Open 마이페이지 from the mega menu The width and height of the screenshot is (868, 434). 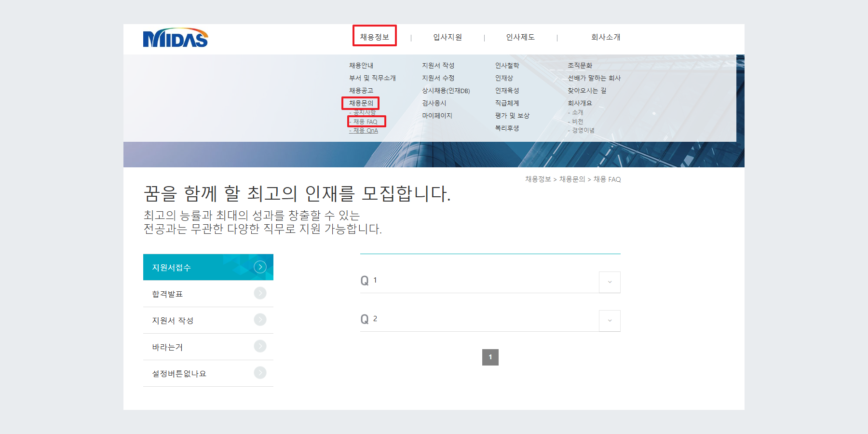click(436, 115)
